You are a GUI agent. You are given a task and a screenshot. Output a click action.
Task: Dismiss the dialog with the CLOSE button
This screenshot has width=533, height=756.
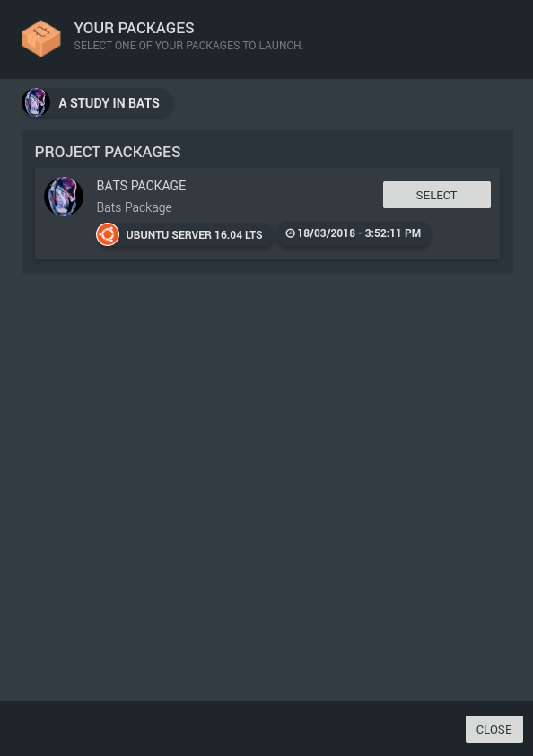click(x=494, y=729)
